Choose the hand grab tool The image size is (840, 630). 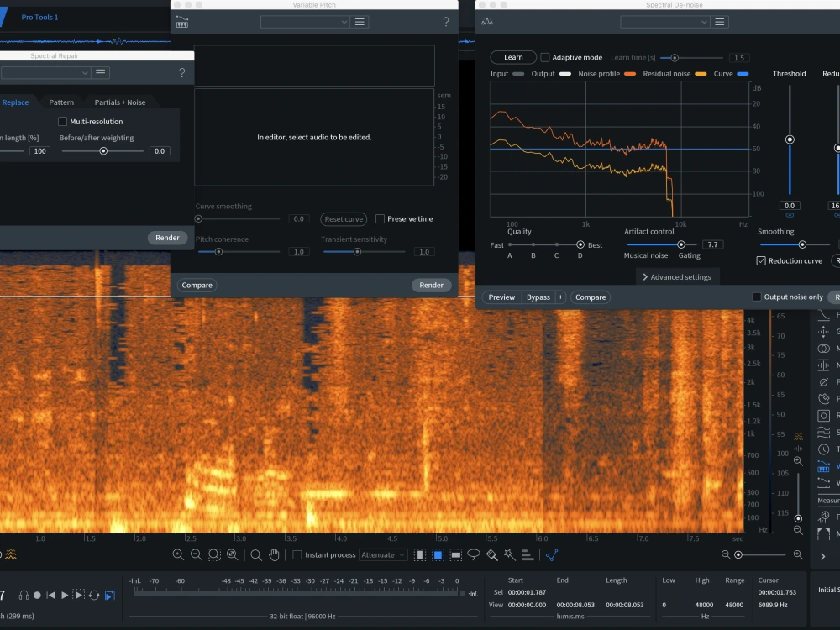[x=275, y=555]
